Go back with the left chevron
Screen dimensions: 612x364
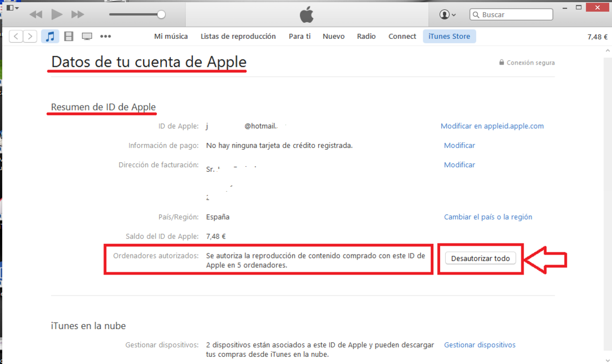coord(16,36)
